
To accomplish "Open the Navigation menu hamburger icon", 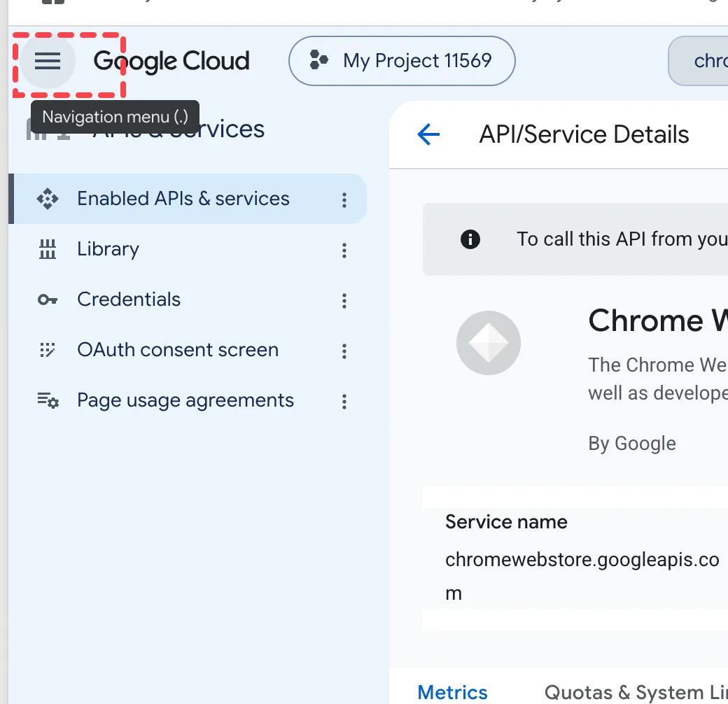I will tap(48, 61).
